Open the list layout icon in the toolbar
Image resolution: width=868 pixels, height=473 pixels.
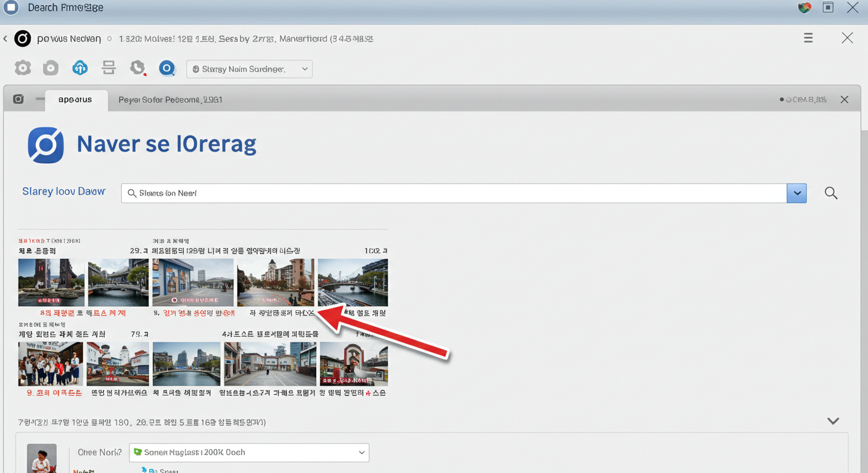click(108, 68)
